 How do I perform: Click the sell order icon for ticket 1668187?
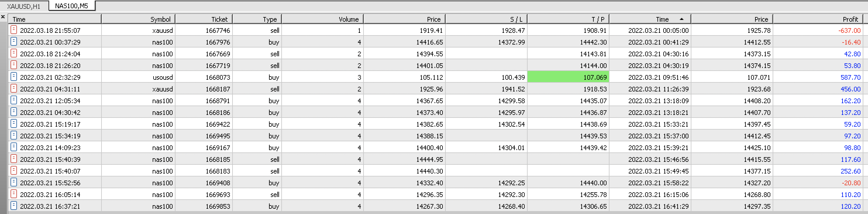(x=14, y=89)
